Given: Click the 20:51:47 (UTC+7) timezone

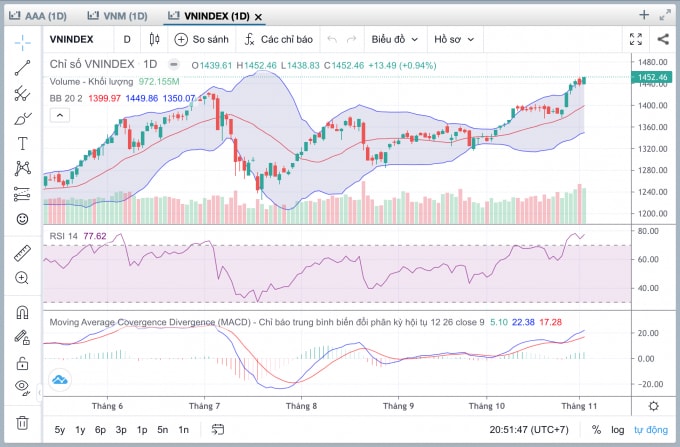Looking at the screenshot, I should (x=529, y=430).
